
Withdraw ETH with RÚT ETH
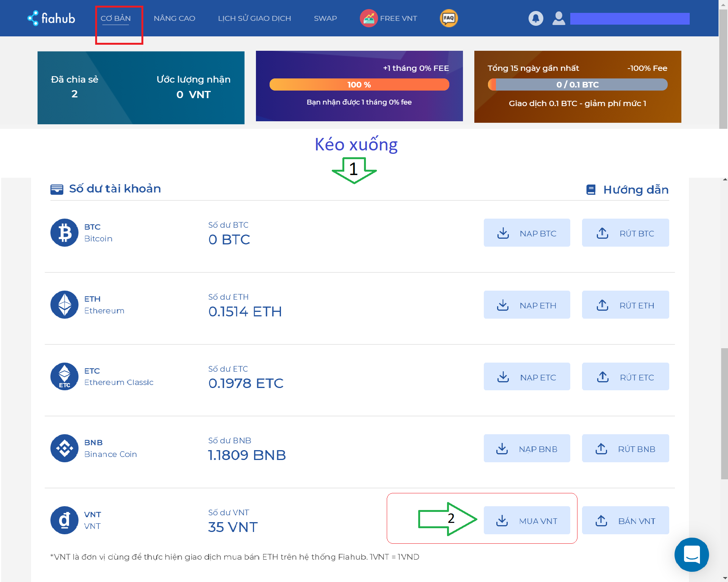[x=625, y=305]
